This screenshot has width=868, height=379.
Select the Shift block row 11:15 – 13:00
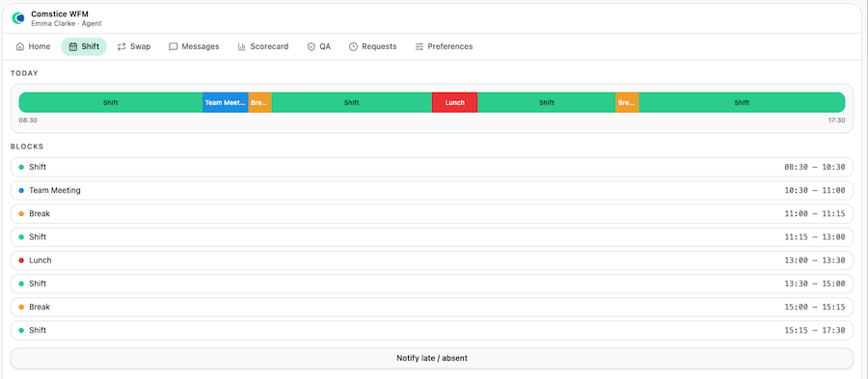tap(432, 237)
